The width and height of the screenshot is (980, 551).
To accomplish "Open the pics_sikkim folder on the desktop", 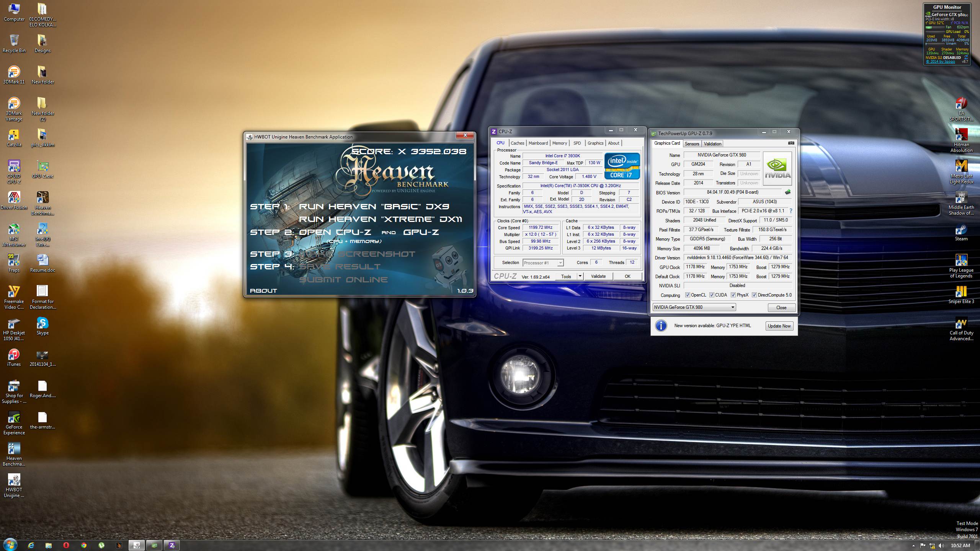I will click(x=42, y=138).
